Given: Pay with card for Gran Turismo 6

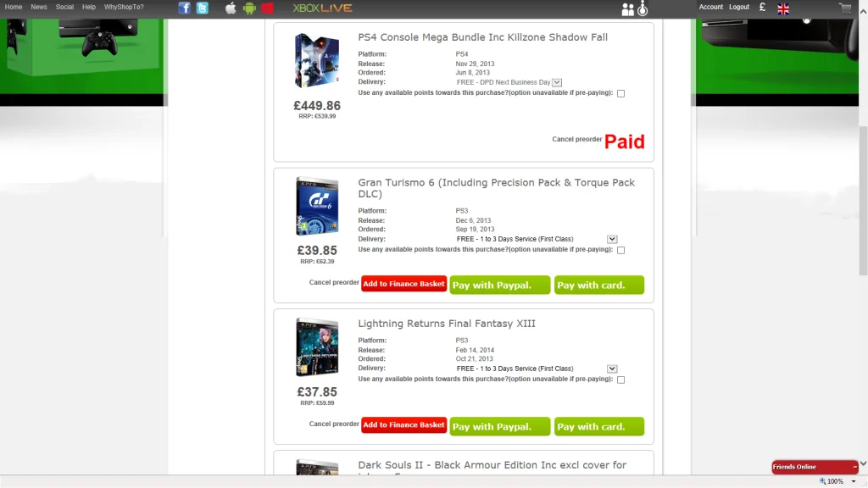Looking at the screenshot, I should coord(599,285).
